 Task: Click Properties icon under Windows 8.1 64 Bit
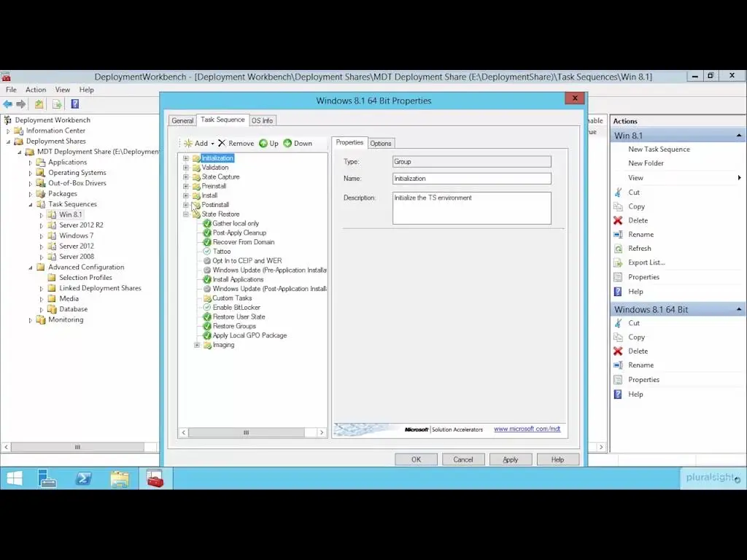[x=618, y=379]
